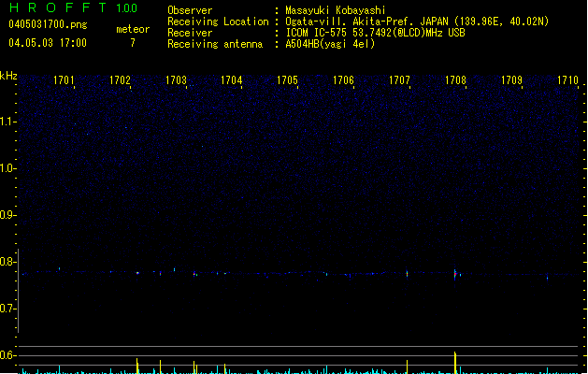Click the date stamp 04.05.03 17:00
588x374 pixels.
(48, 43)
